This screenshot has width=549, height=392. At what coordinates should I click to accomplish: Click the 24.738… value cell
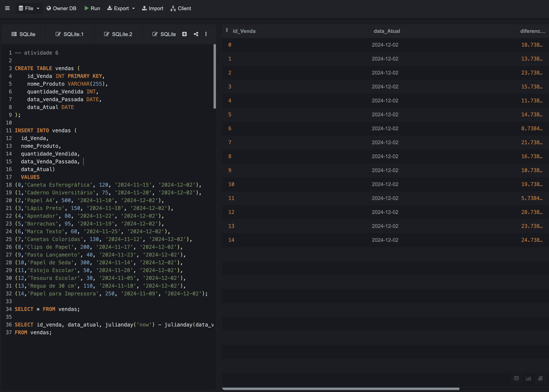(532, 240)
